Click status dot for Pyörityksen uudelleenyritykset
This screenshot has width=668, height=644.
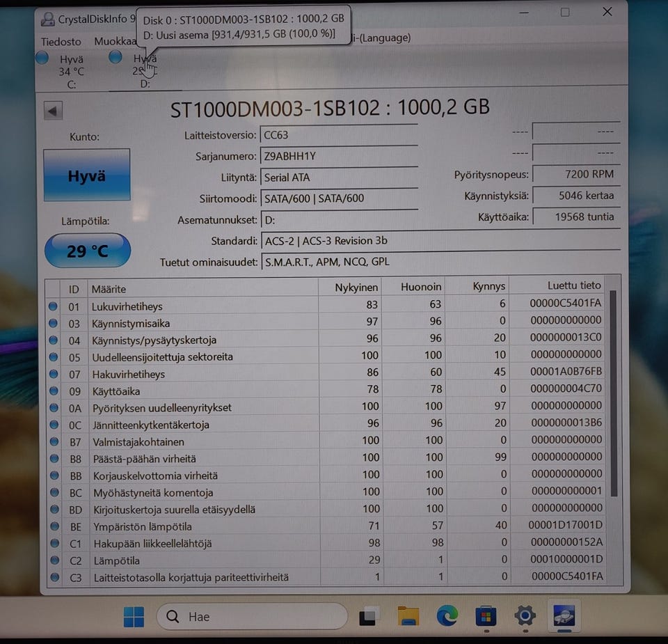click(x=54, y=407)
